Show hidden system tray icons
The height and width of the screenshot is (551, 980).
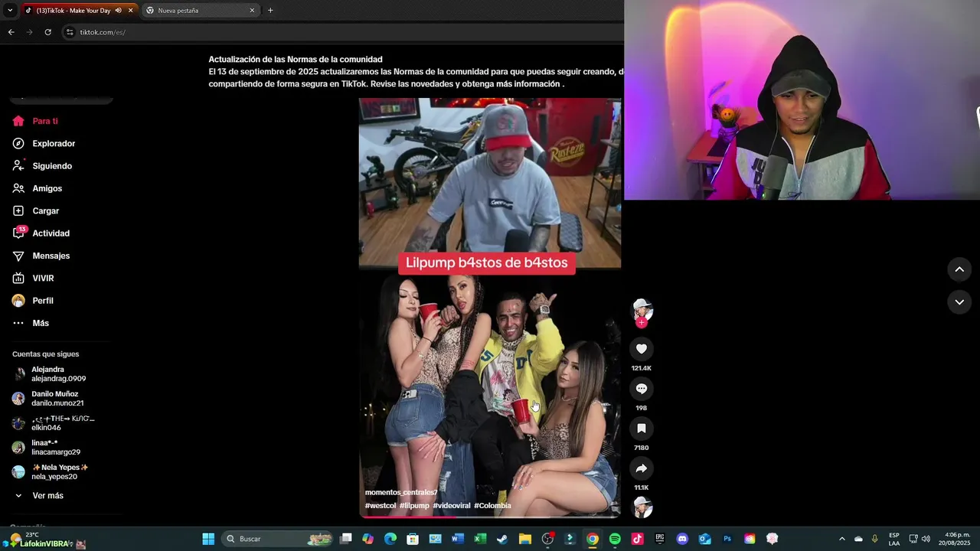[x=842, y=539]
